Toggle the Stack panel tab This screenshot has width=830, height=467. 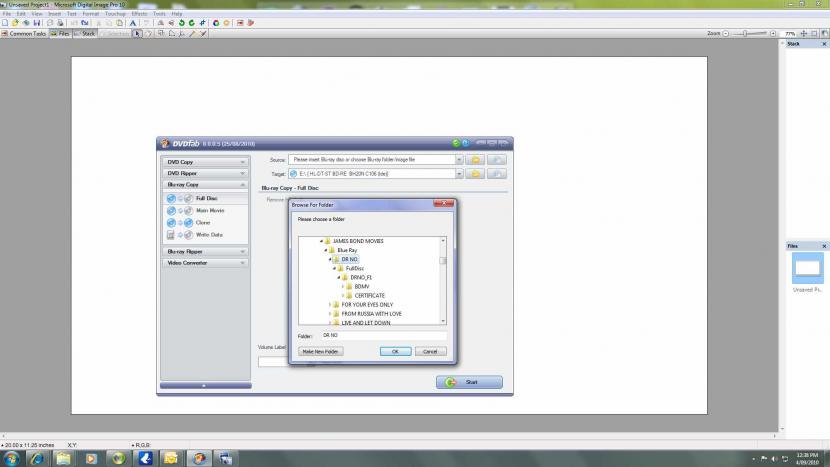(x=85, y=33)
